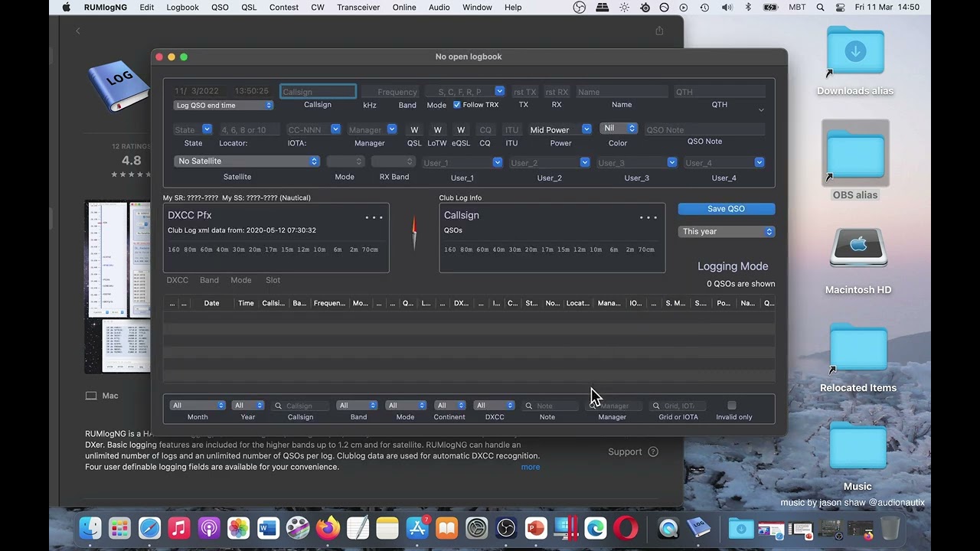The height and width of the screenshot is (551, 980).
Task: Expand the chevron below the QTH field
Action: (x=761, y=110)
